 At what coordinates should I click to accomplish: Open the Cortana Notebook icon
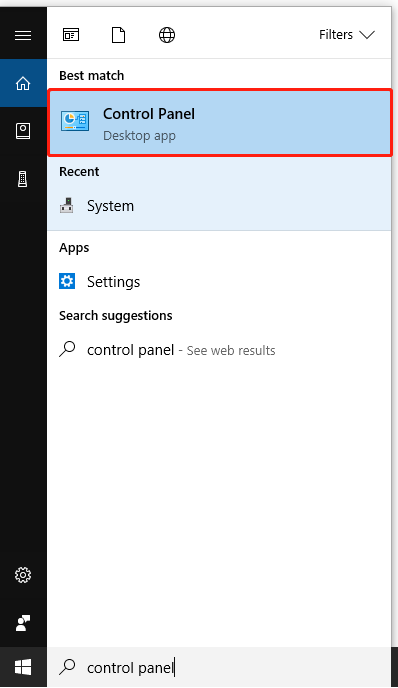coord(23,131)
